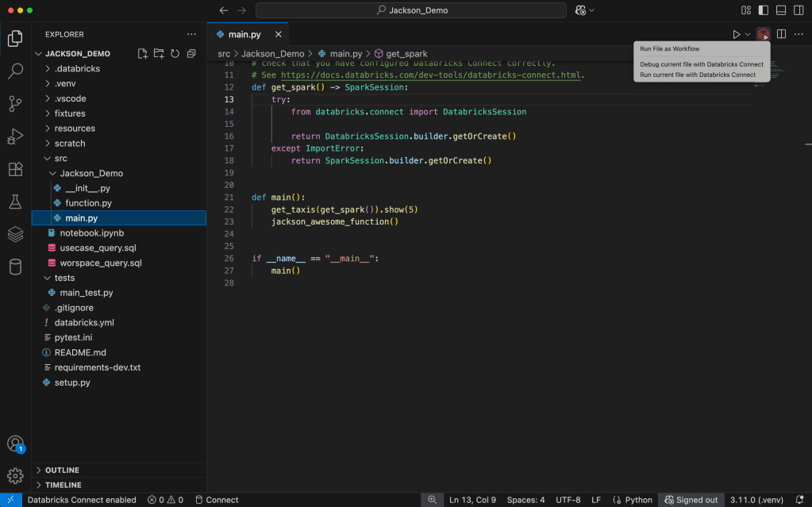This screenshot has height=507, width=812.
Task: Open the Extensions view
Action: [x=15, y=168]
